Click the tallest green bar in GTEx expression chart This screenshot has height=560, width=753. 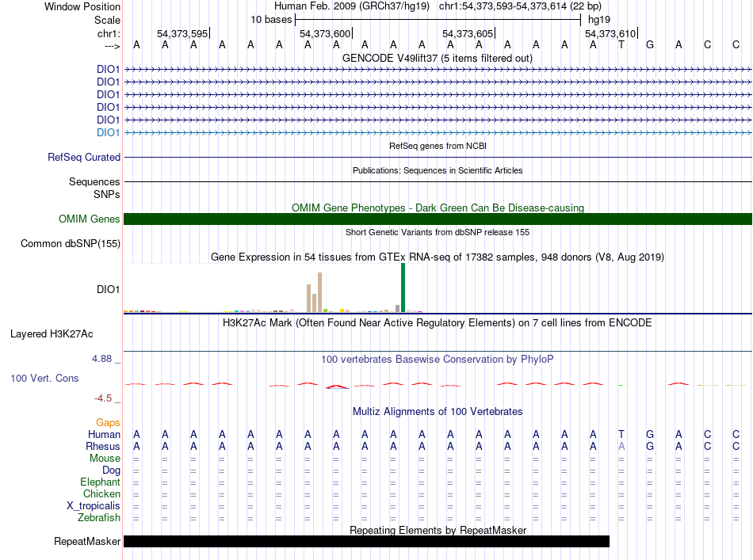pos(403,288)
